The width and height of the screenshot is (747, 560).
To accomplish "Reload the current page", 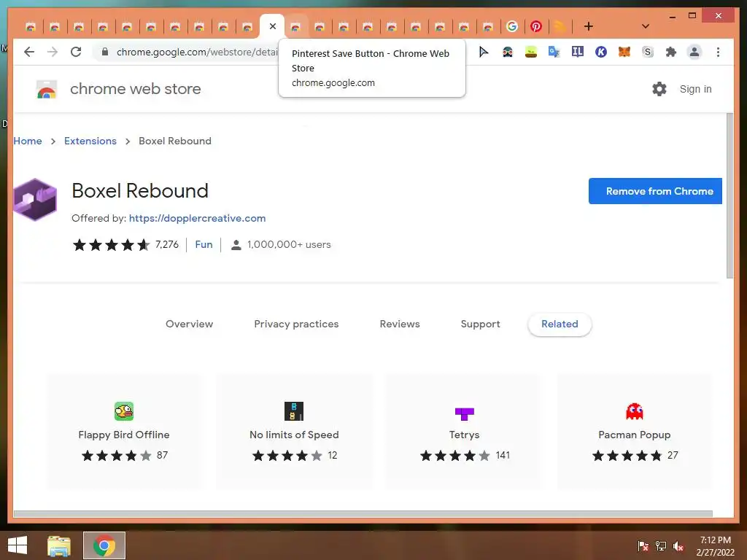I will [76, 52].
